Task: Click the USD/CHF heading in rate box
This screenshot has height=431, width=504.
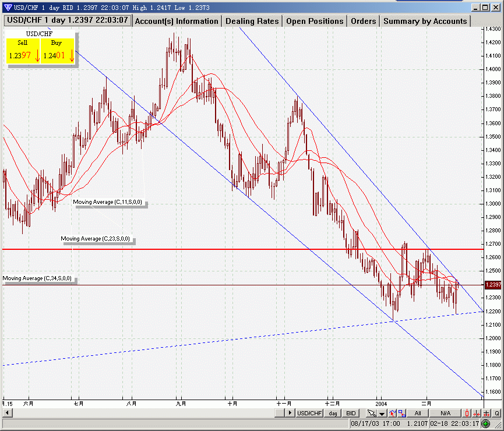Action: [39, 34]
